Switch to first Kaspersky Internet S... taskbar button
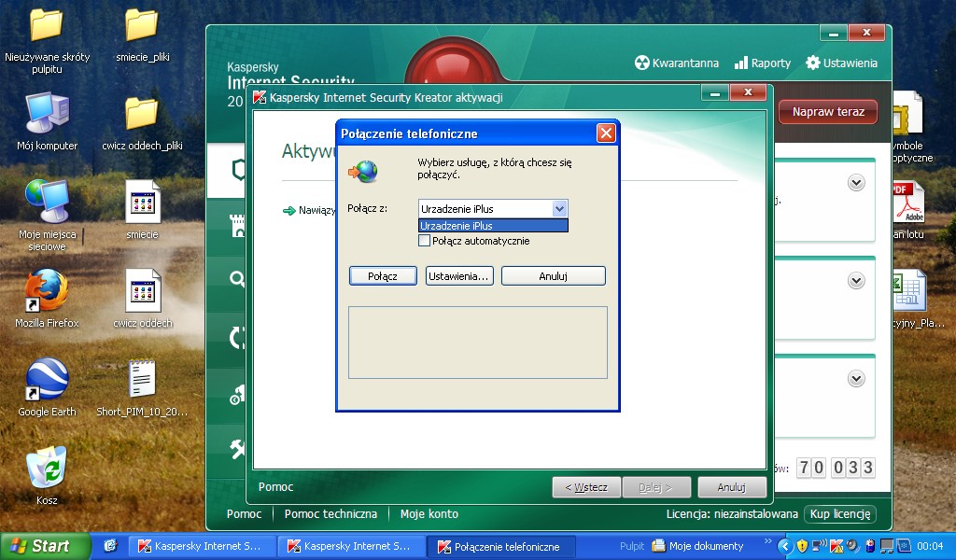 point(202,546)
